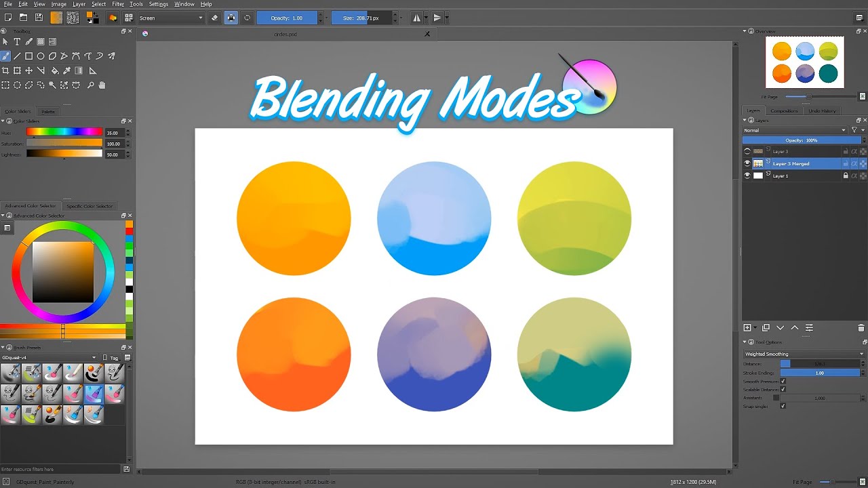The width and height of the screenshot is (868, 488).
Task: Hide the Layer 3 Merged layer
Action: (x=747, y=163)
